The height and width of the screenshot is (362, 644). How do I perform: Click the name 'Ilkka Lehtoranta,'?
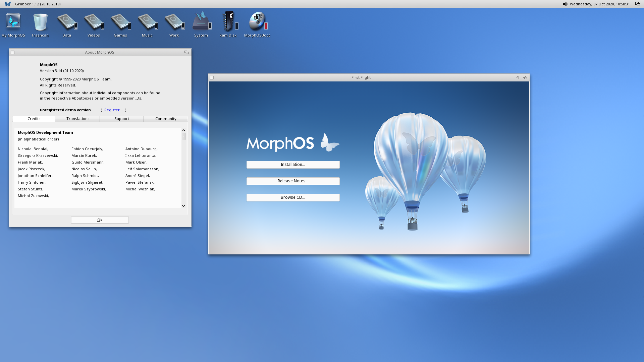pyautogui.click(x=141, y=156)
